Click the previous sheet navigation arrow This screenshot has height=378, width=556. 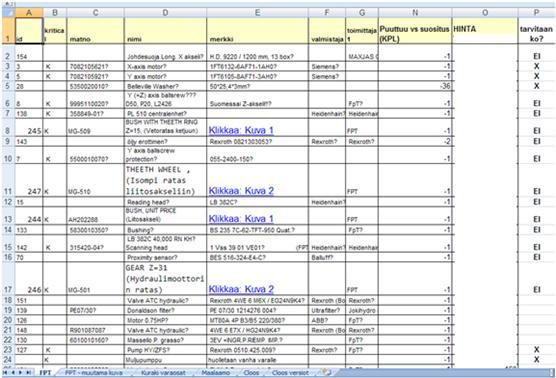tap(13, 373)
